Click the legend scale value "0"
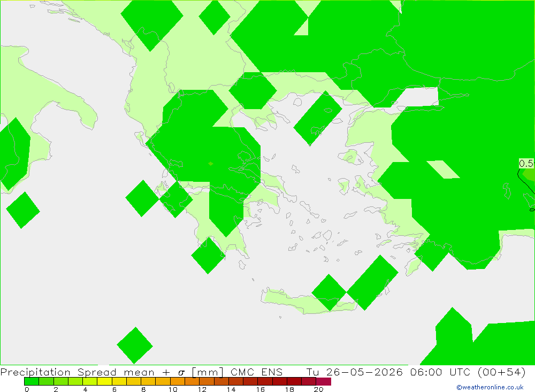 (27, 389)
